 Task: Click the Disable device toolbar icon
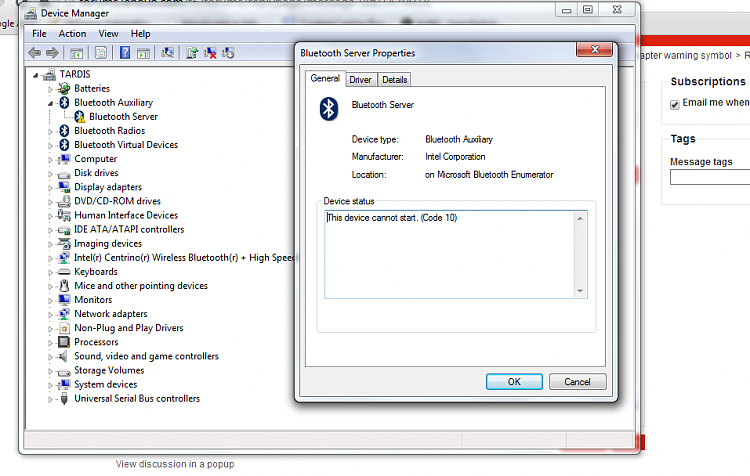pos(228,53)
